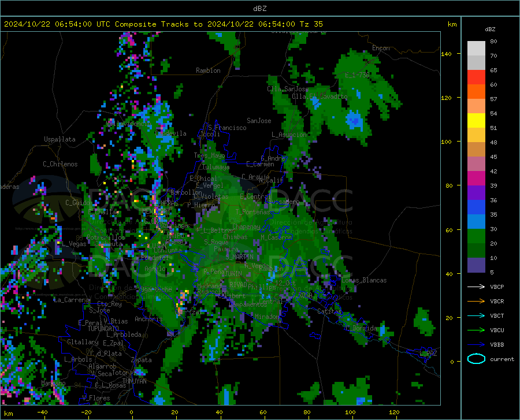The height and width of the screenshot is (420, 520).
Task: Click the 100 tick on vertical km axis
Action: click(446, 142)
